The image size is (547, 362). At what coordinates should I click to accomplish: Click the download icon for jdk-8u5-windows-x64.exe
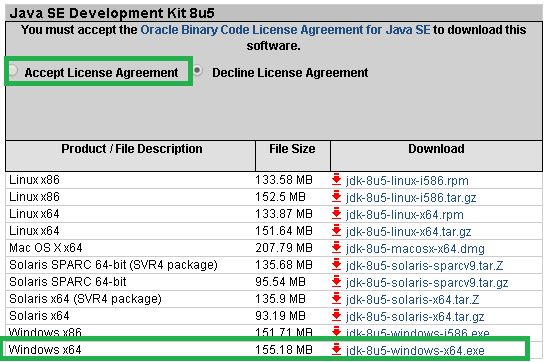point(336,350)
